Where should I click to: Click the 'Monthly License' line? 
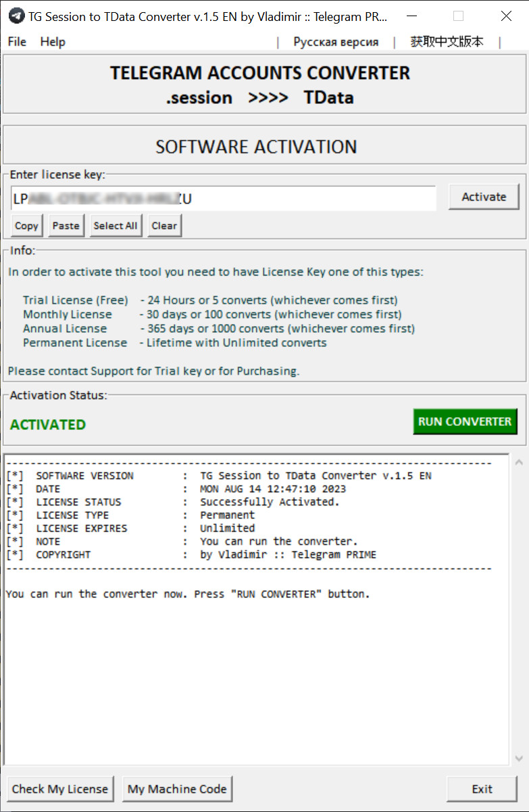point(212,315)
